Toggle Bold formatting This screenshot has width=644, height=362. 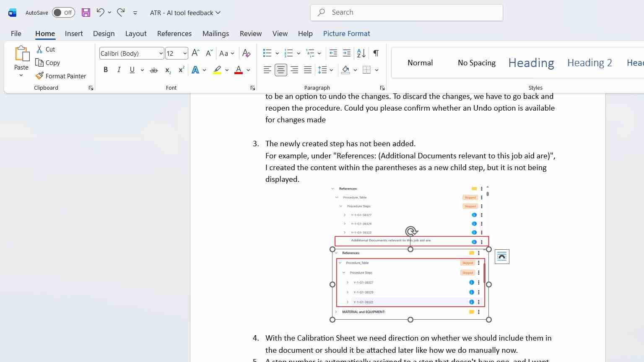tap(106, 70)
